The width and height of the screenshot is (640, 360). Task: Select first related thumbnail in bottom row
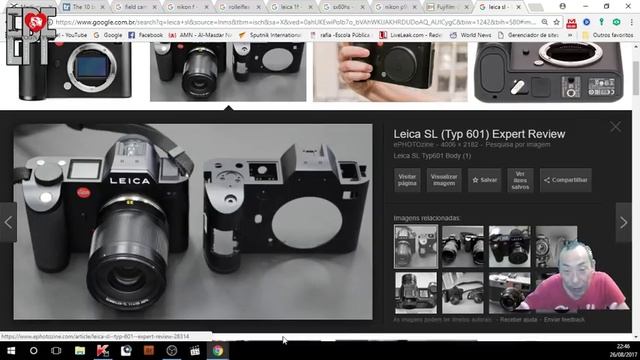tap(416, 293)
